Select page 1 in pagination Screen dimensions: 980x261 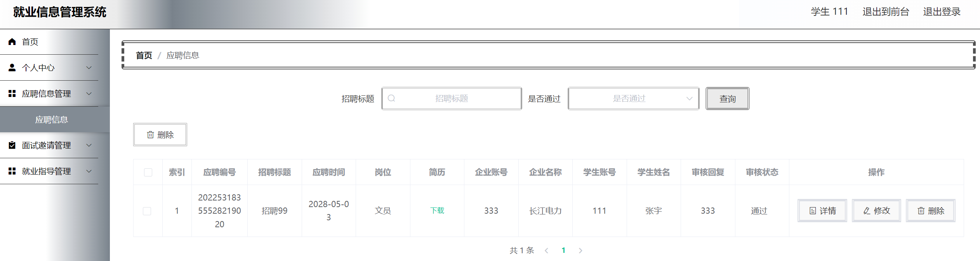click(563, 251)
